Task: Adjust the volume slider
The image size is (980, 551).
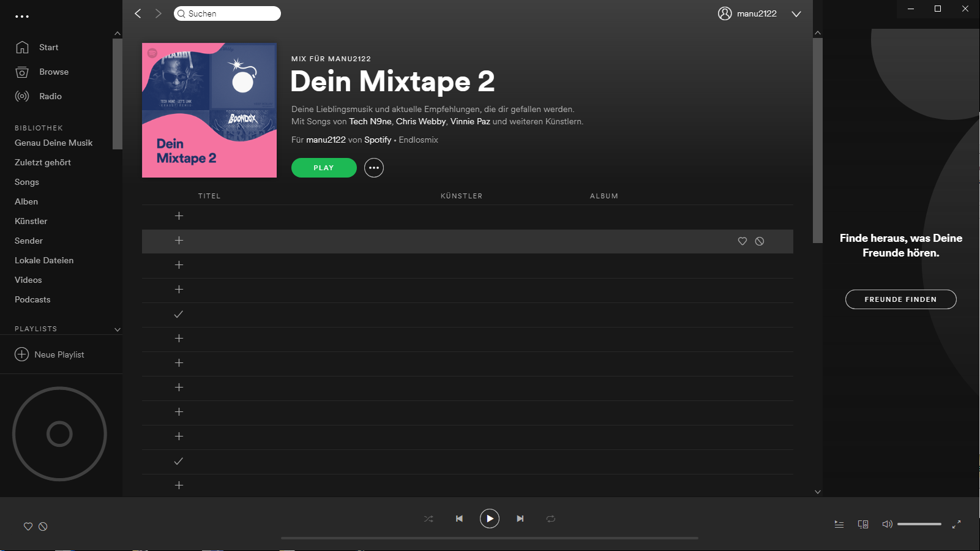Action: coord(919,524)
